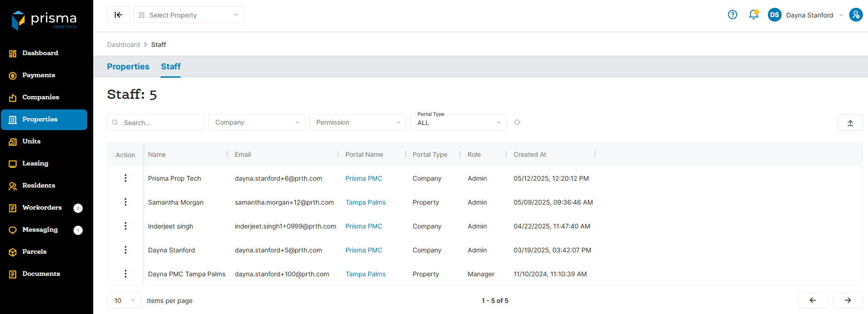Open the help question mark icon
The height and width of the screenshot is (314, 868).
click(733, 15)
